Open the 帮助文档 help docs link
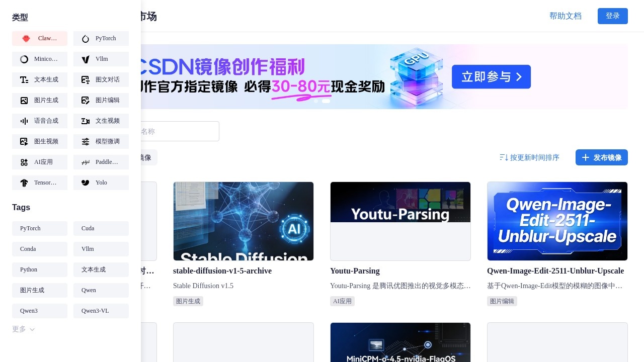644x362 pixels. (565, 16)
